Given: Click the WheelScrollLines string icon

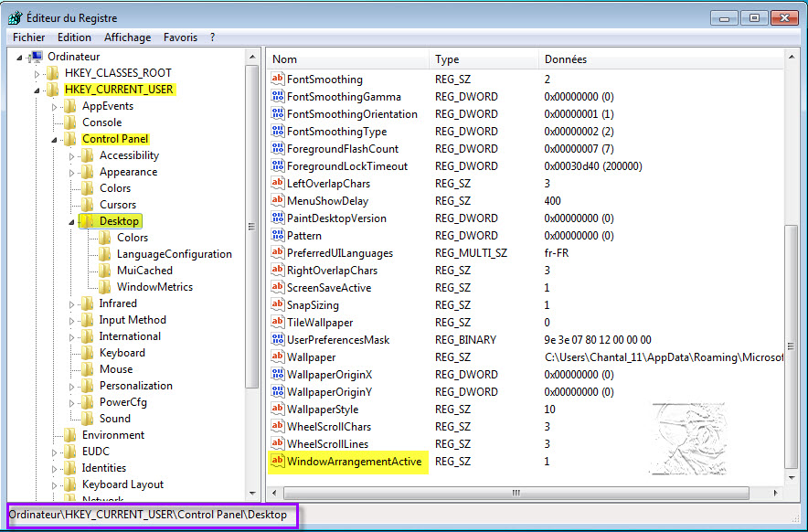Looking at the screenshot, I should pos(278,443).
